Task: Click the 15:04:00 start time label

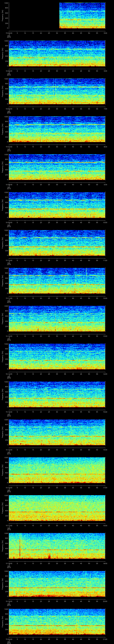Action: click(9, 33)
